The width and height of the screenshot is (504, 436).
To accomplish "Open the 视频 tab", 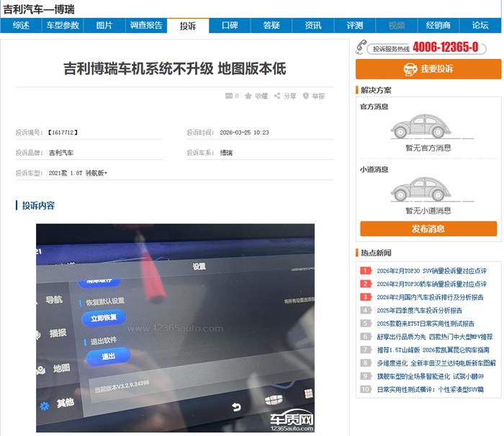I will (397, 25).
